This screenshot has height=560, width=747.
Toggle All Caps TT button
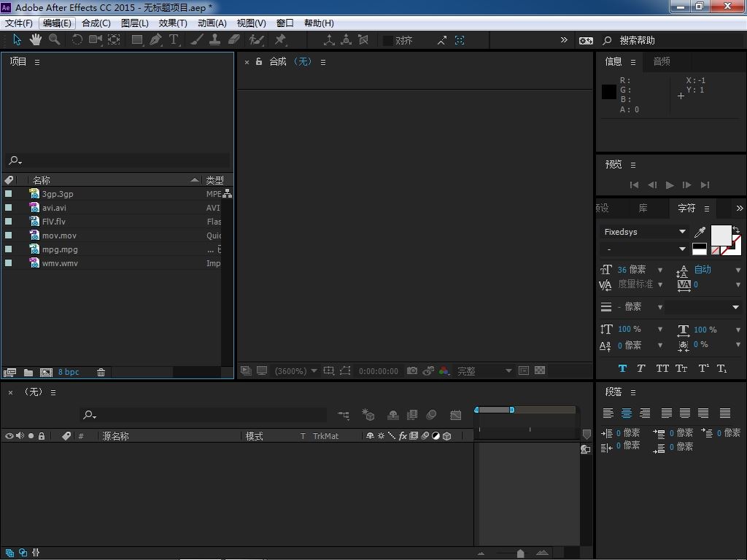pos(662,368)
